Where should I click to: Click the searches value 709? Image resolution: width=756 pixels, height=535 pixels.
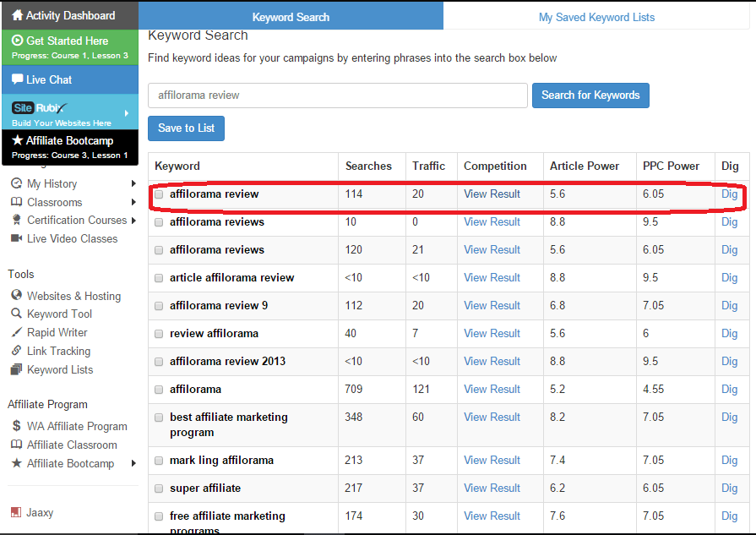pyautogui.click(x=353, y=389)
